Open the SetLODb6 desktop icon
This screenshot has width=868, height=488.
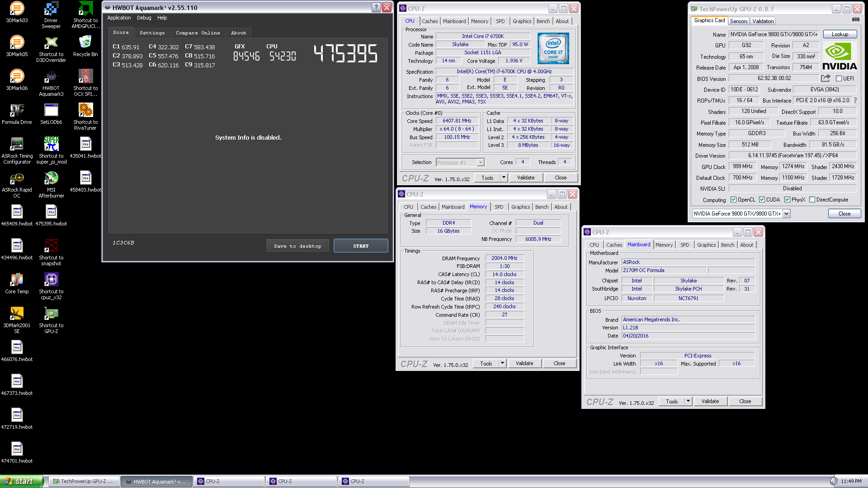point(51,114)
